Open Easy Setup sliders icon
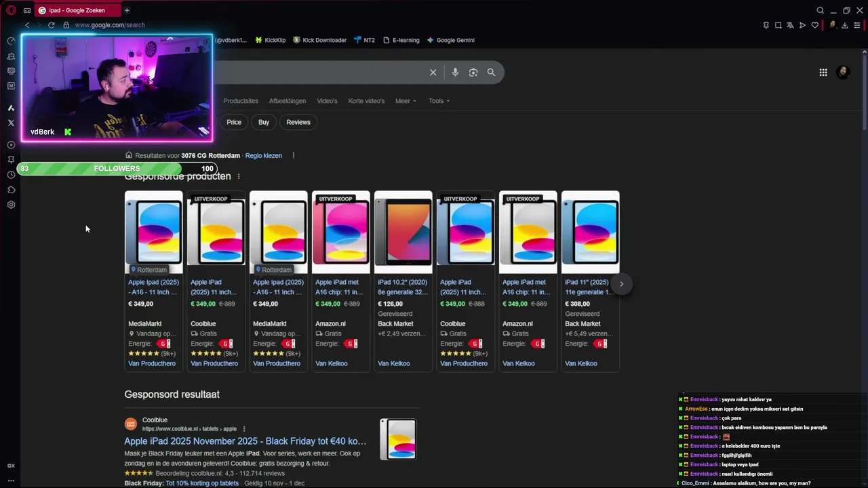This screenshot has height=488, width=868. pos(857,25)
